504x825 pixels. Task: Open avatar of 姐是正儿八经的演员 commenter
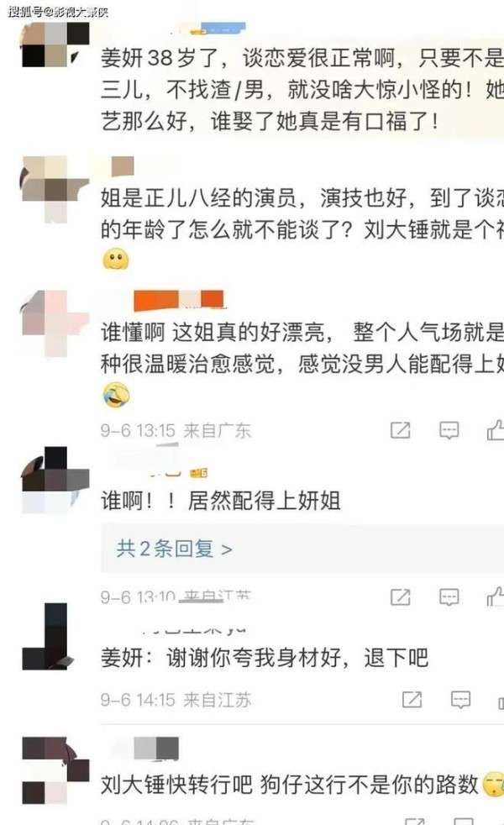pos(55,189)
